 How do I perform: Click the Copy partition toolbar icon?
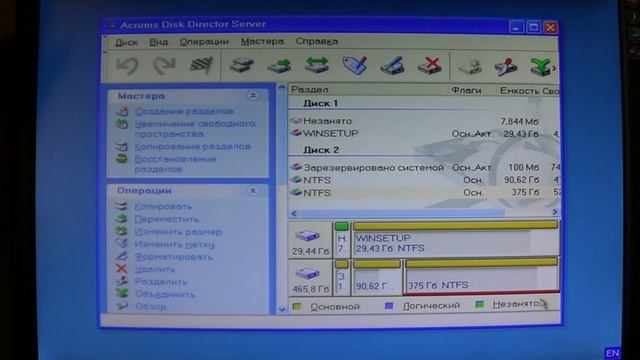point(242,65)
